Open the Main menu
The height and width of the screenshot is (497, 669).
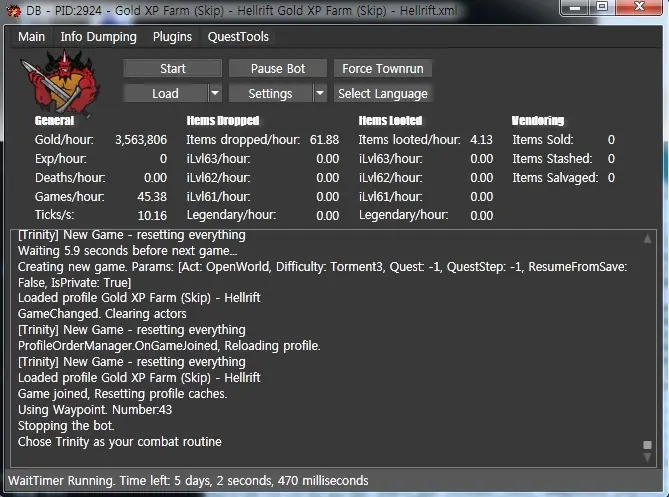[x=31, y=37]
